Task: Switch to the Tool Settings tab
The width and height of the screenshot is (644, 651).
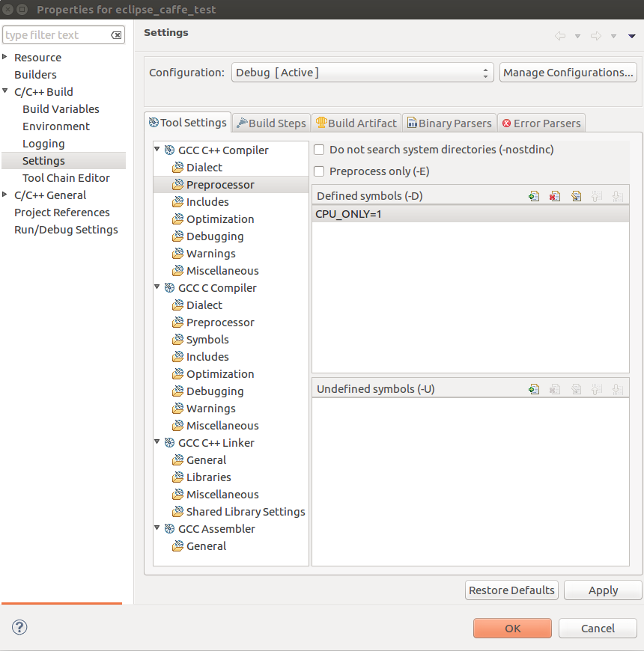Action: click(188, 123)
